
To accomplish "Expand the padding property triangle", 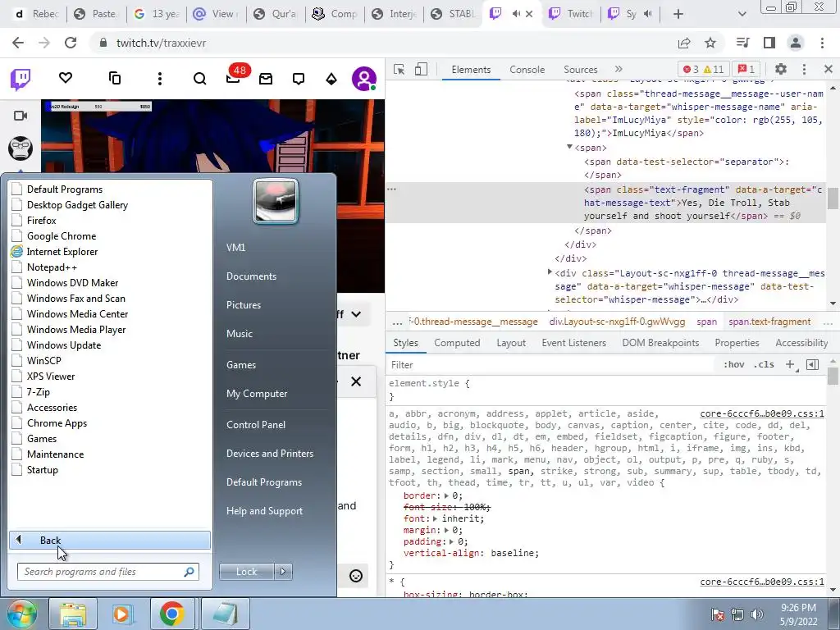I will coord(452,541).
